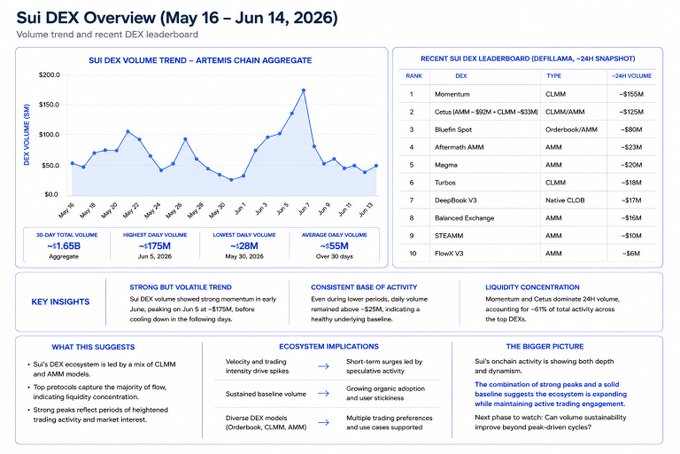Viewport: 680px width, 454px height.
Task: Click "CONSISTENT BASE OF ACTIVITY" heading
Action: tap(364, 287)
